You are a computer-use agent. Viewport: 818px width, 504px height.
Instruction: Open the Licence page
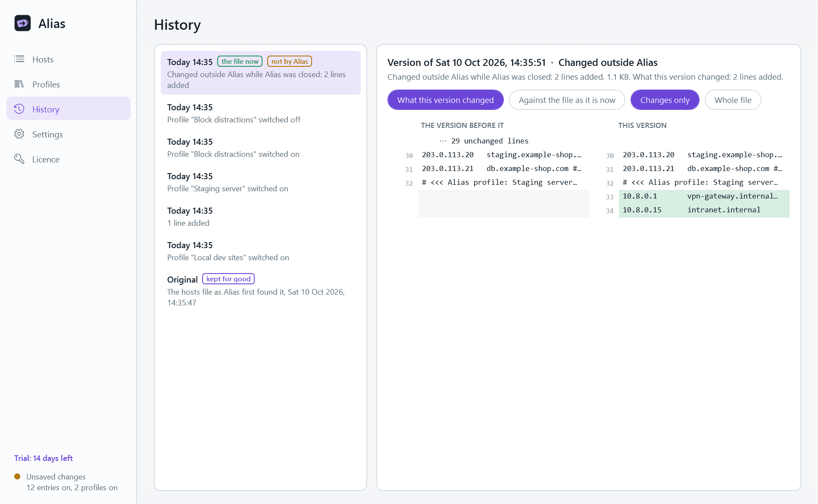tap(69, 159)
